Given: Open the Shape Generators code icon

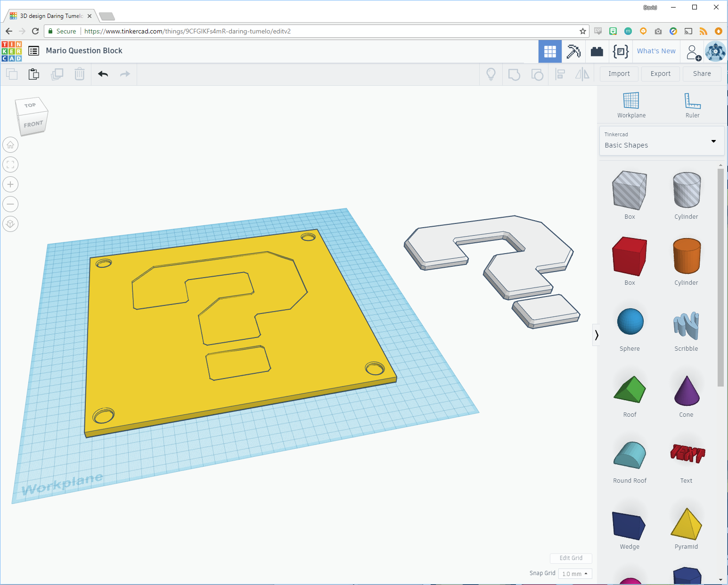Looking at the screenshot, I should 621,51.
